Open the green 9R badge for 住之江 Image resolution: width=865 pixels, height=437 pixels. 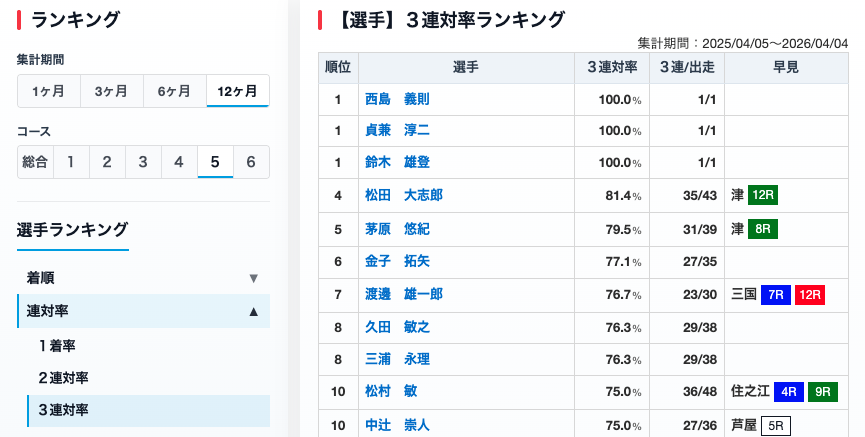(x=823, y=392)
